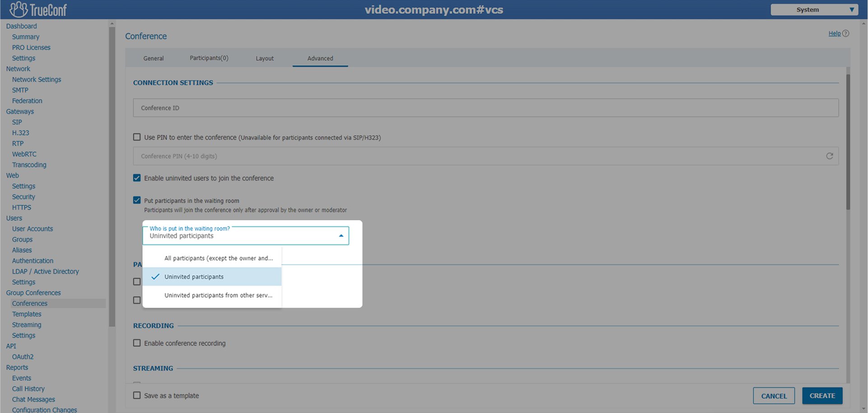
Task: Click the Help question mark icon
Action: (846, 33)
